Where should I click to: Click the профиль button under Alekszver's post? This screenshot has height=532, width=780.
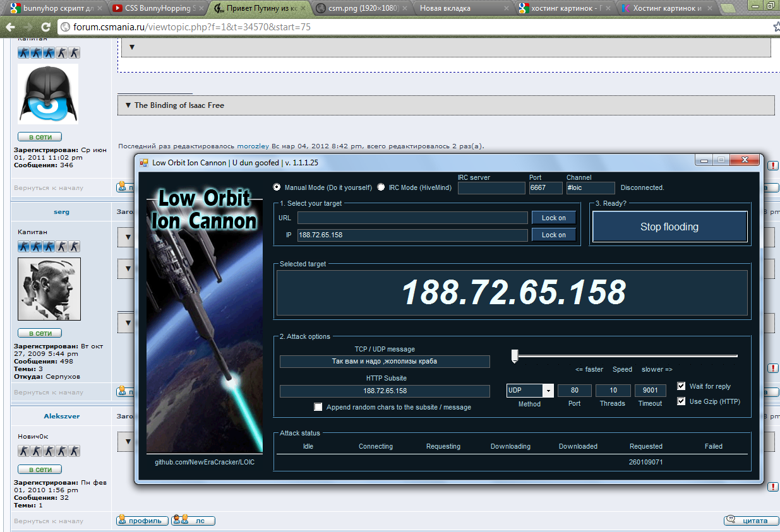click(143, 521)
